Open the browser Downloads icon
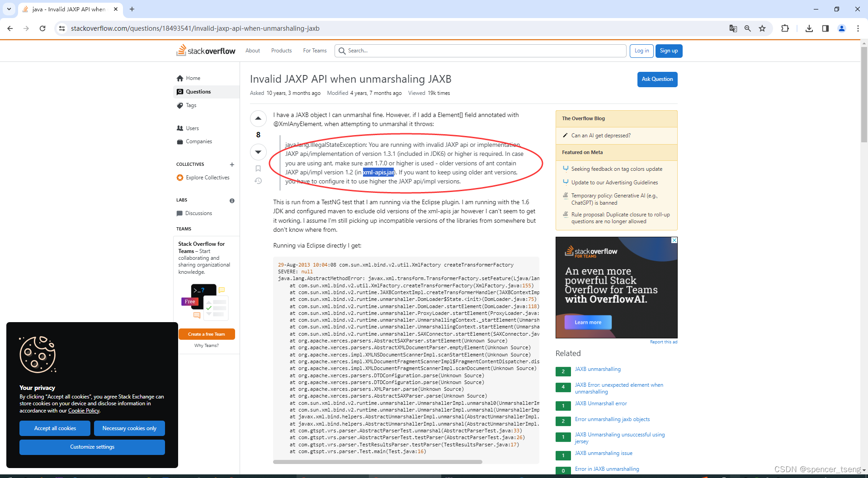Image resolution: width=868 pixels, height=478 pixels. pyautogui.click(x=809, y=28)
